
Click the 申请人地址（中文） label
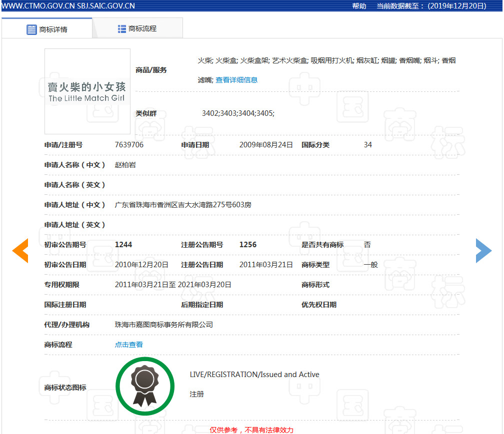click(74, 205)
